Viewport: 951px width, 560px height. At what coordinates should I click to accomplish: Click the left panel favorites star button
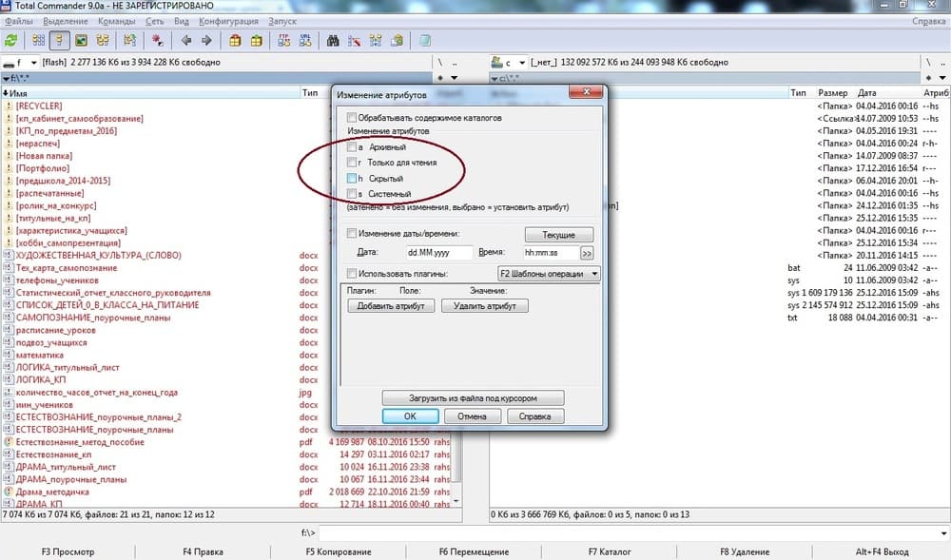441,78
